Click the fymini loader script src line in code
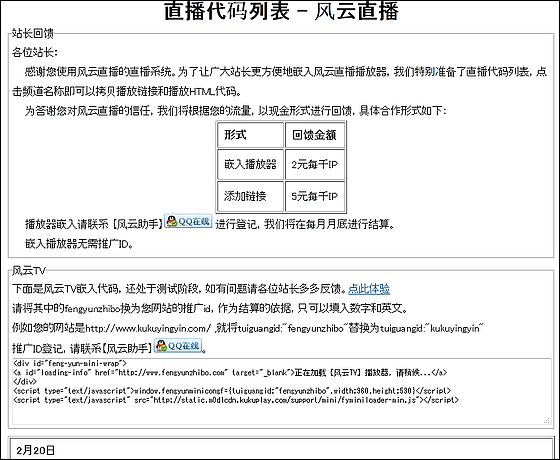The height and width of the screenshot is (460, 560). point(236,400)
